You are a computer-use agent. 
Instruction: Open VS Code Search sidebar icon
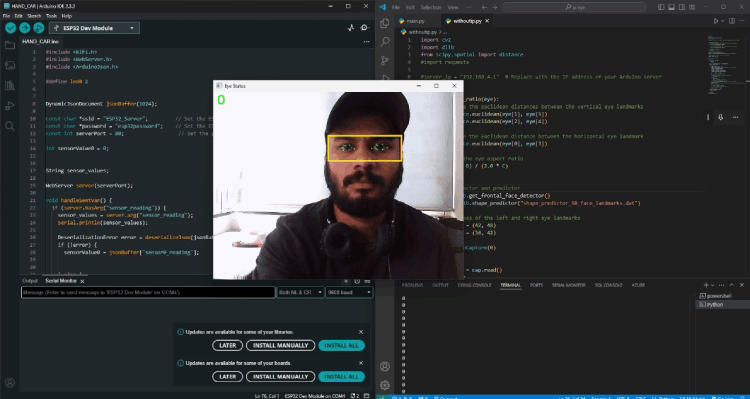(385, 42)
